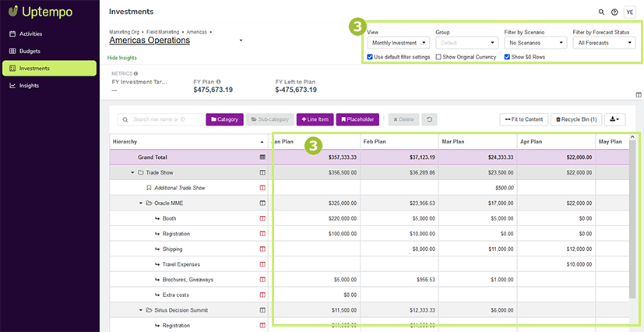Screen dimensions: 644x332
Task: Open details icon in Grand Total row
Action: 262,157
